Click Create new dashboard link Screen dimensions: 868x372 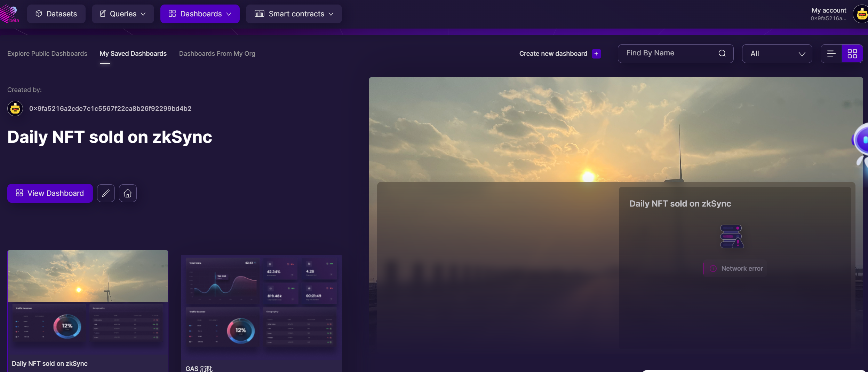point(553,54)
